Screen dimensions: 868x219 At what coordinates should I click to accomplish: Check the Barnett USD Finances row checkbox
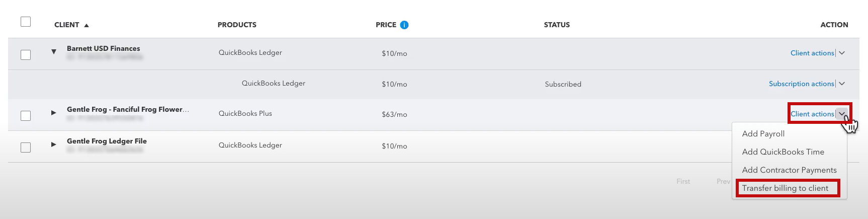26,54
